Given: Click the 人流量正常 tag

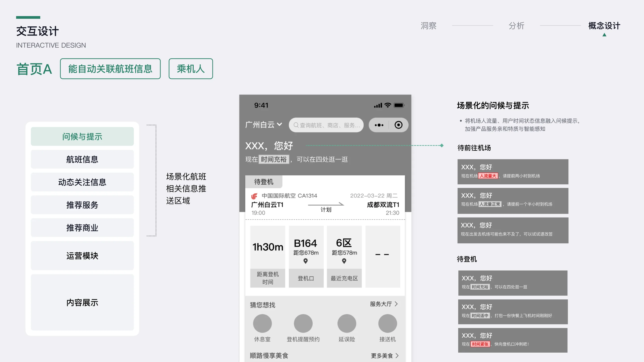Looking at the screenshot, I should point(490,204).
